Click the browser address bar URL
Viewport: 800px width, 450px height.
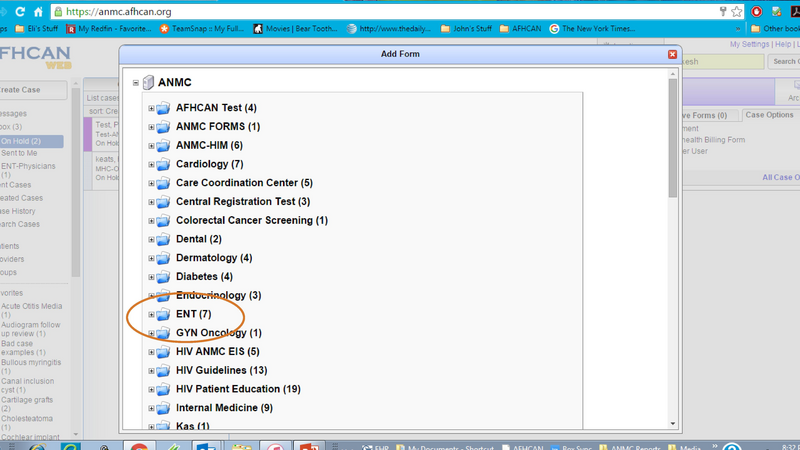point(118,11)
